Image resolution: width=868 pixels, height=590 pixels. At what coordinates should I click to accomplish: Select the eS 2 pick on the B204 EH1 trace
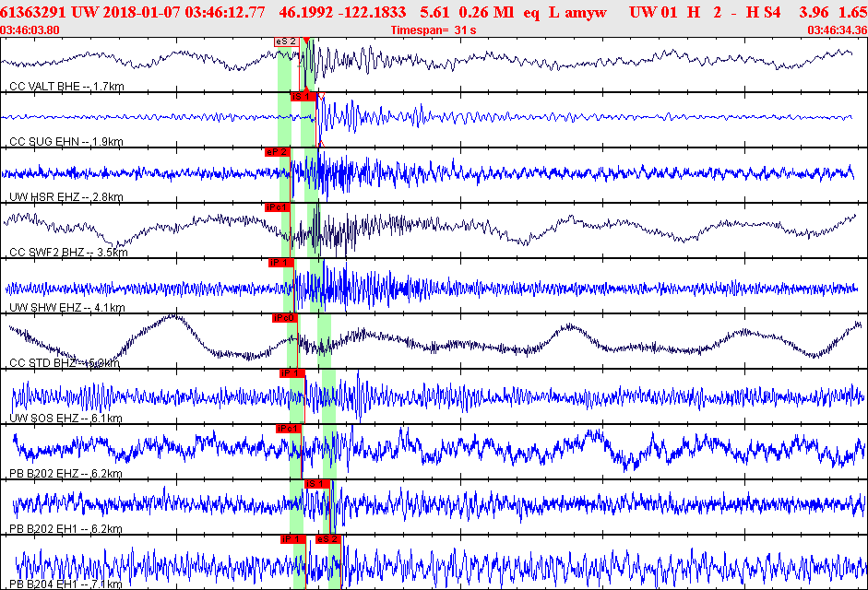327,539
